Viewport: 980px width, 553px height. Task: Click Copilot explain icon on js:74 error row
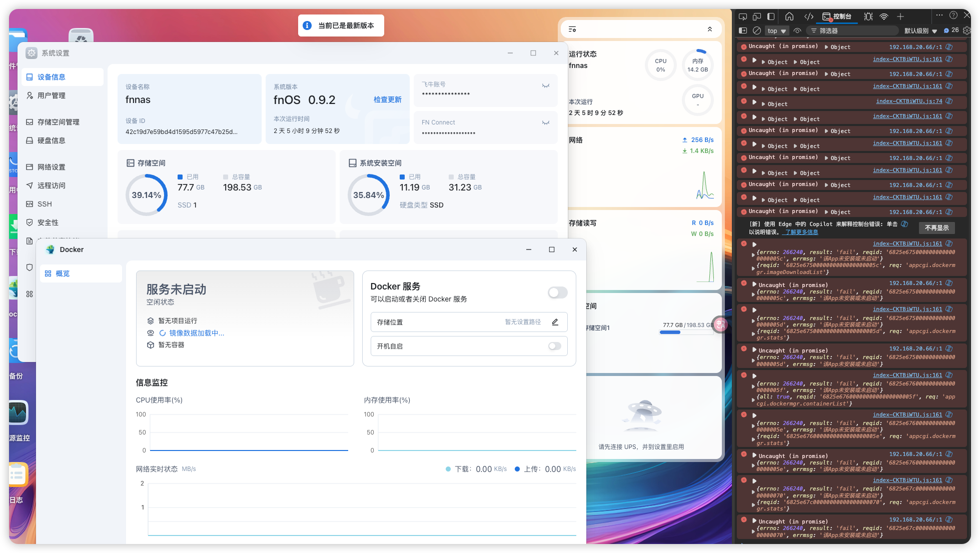click(x=949, y=101)
